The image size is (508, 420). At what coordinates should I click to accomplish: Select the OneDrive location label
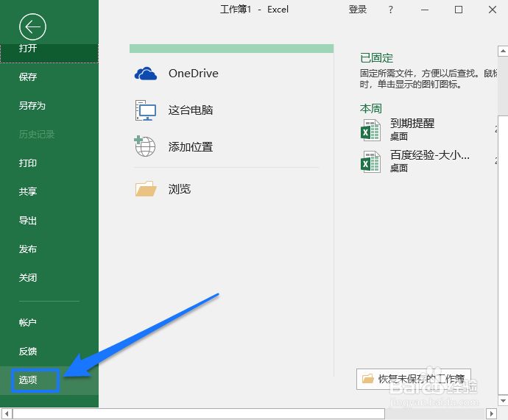click(x=194, y=74)
